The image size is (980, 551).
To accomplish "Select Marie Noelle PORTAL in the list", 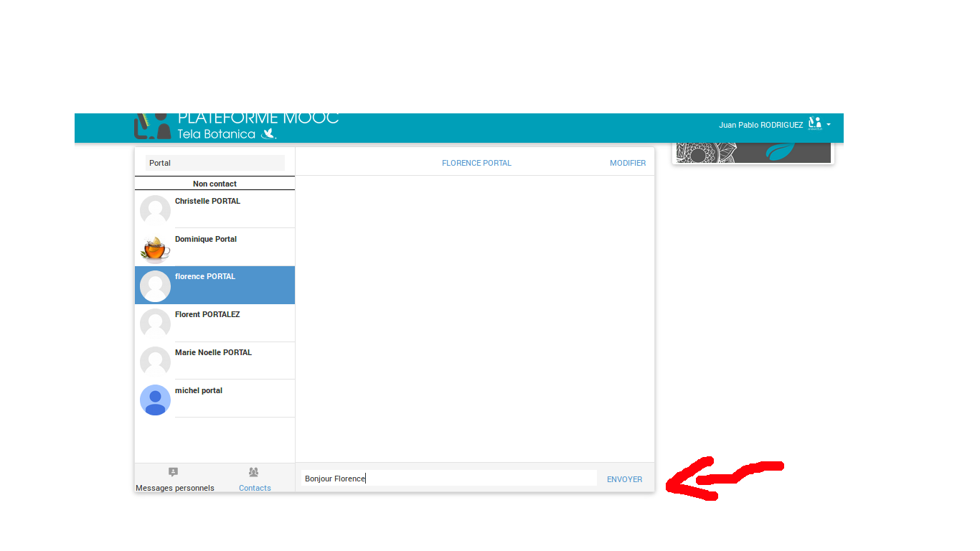I will coord(213,353).
